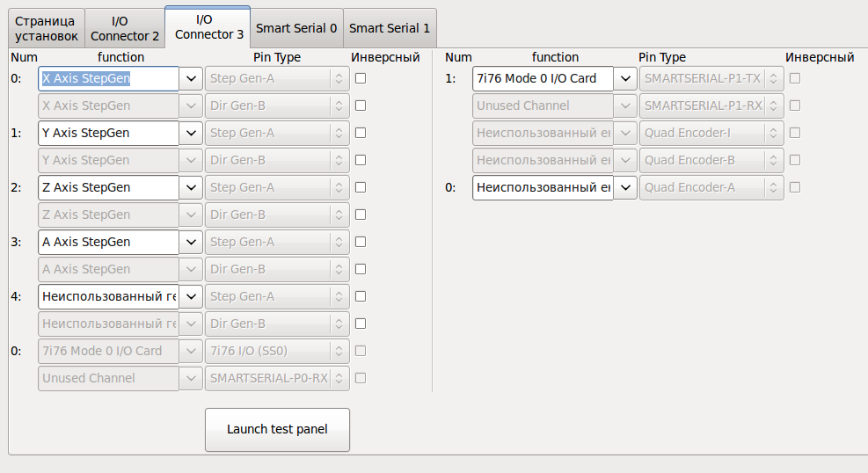The image size is (868, 473).
Task: Open the X Axis StepGen function dropdown
Action: 192,78
